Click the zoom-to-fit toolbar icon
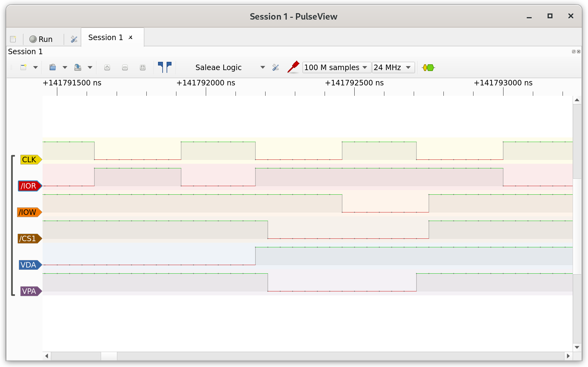588x367 pixels. tap(143, 68)
